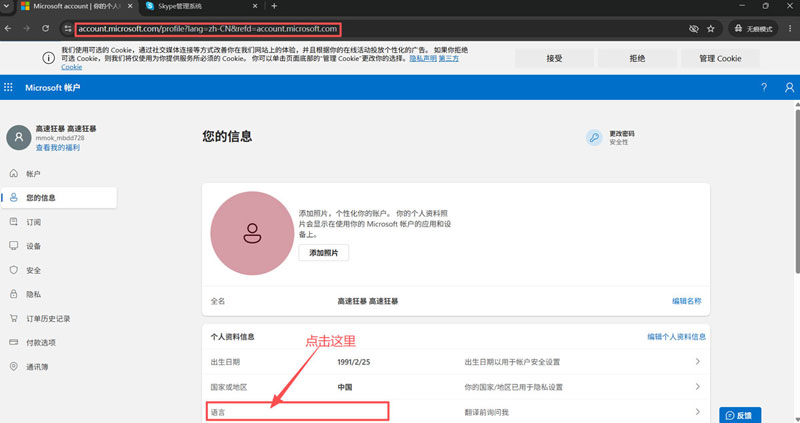Click the monitor icon beside 设备
This screenshot has height=423, width=800.
point(14,246)
